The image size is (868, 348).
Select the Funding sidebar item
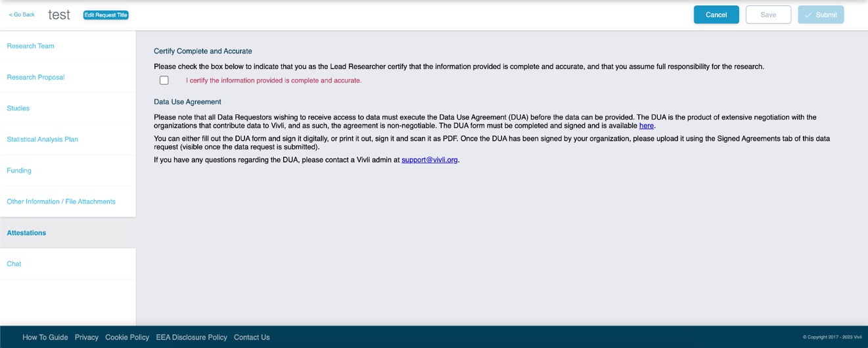tap(68, 170)
